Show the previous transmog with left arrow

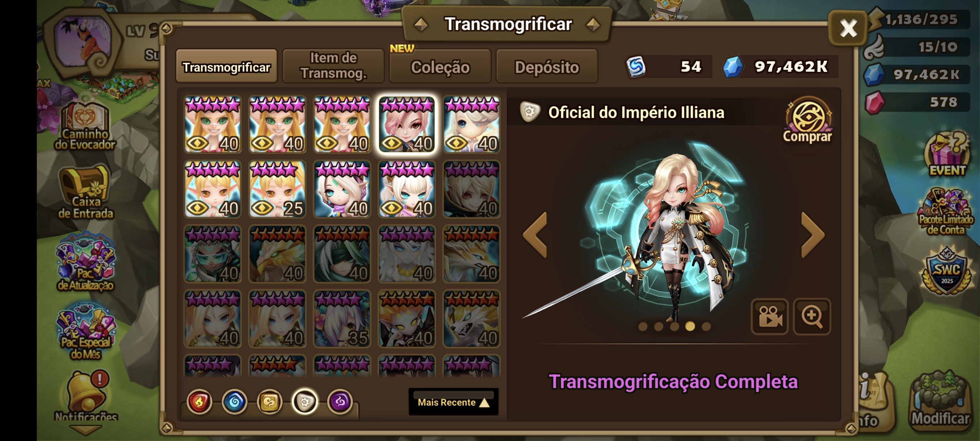pyautogui.click(x=534, y=235)
